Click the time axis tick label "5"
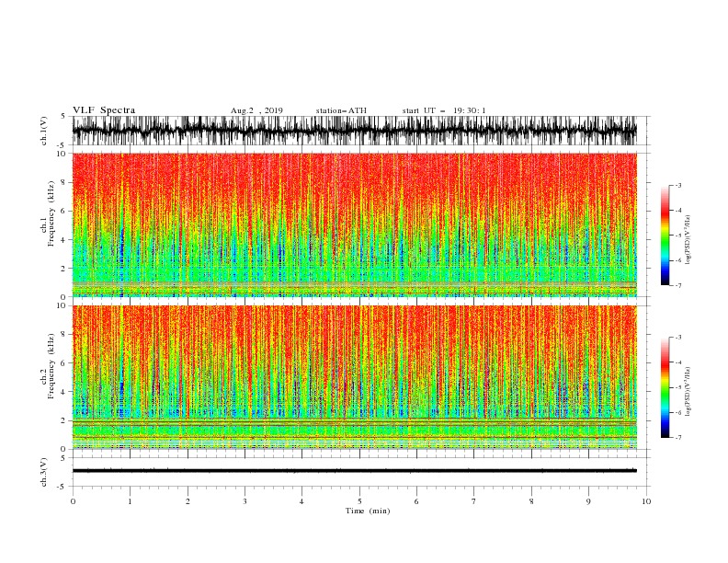The image size is (728, 563). [359, 501]
